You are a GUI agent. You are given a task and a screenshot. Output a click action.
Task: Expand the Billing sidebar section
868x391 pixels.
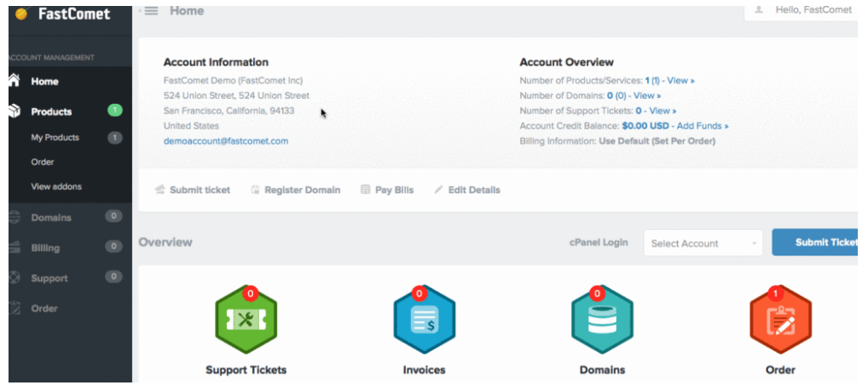(70, 248)
